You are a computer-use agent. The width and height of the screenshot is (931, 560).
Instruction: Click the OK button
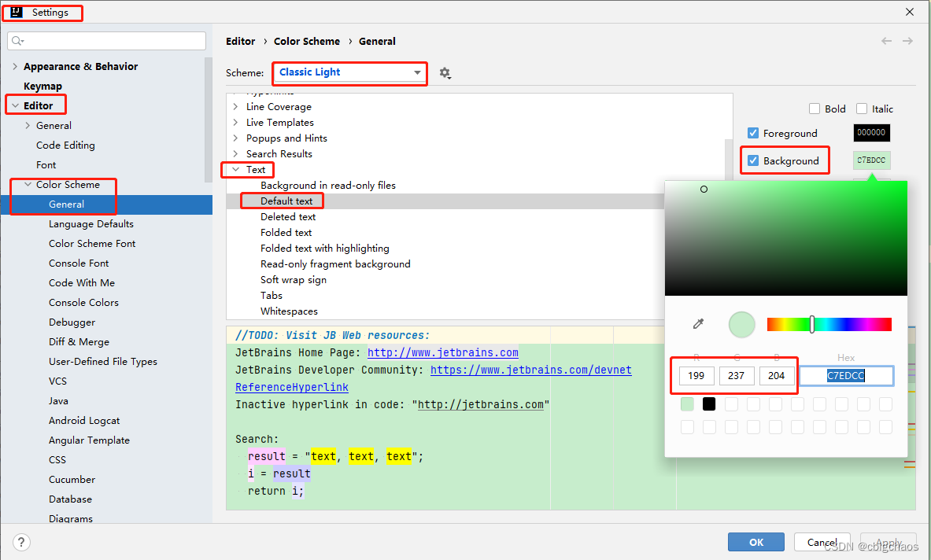tap(756, 542)
